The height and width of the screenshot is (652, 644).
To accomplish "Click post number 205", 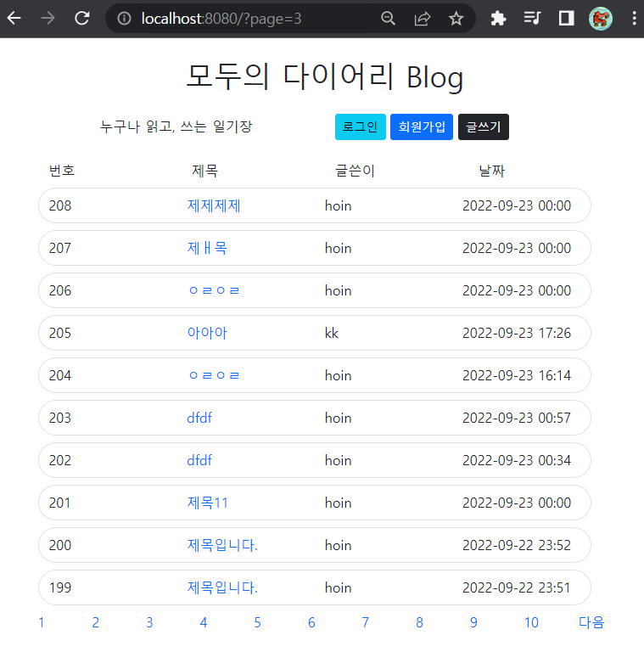I will coord(60,333).
